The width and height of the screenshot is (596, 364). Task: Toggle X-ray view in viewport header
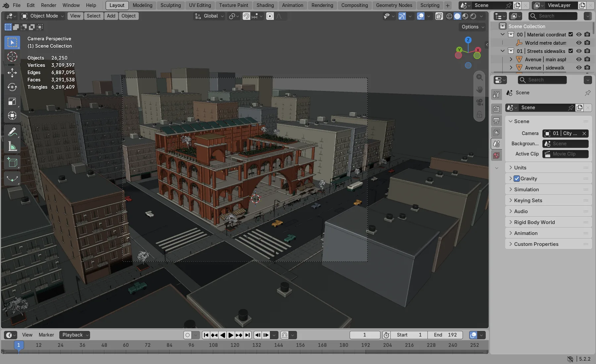click(x=439, y=16)
